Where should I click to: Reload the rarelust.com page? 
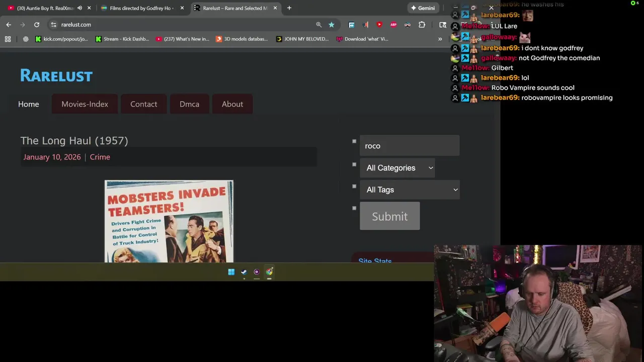click(37, 25)
